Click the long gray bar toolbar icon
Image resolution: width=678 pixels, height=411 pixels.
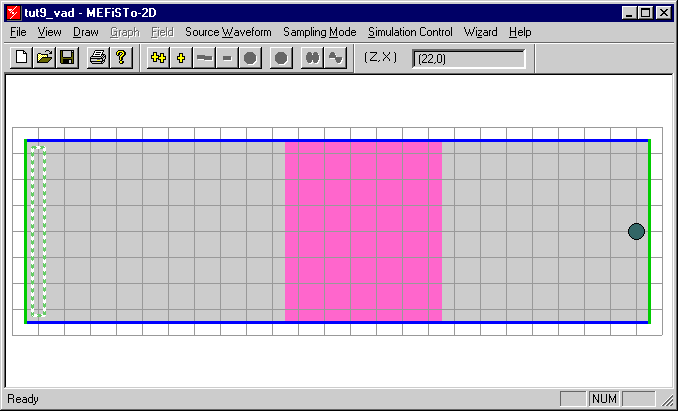pyautogui.click(x=204, y=57)
